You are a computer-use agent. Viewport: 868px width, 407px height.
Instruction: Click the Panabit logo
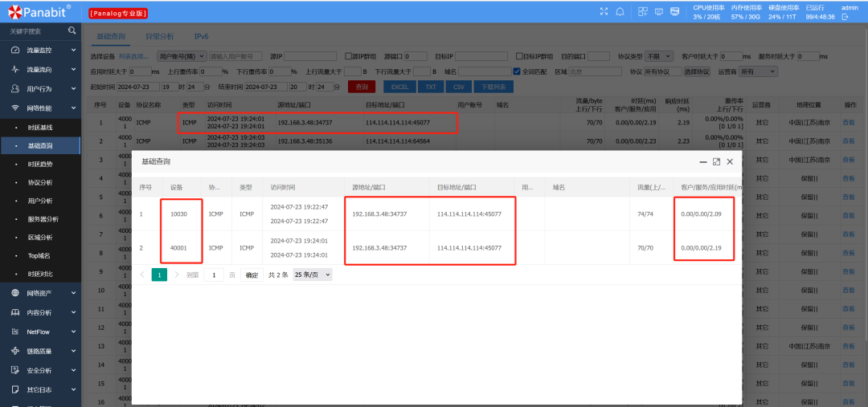point(39,11)
